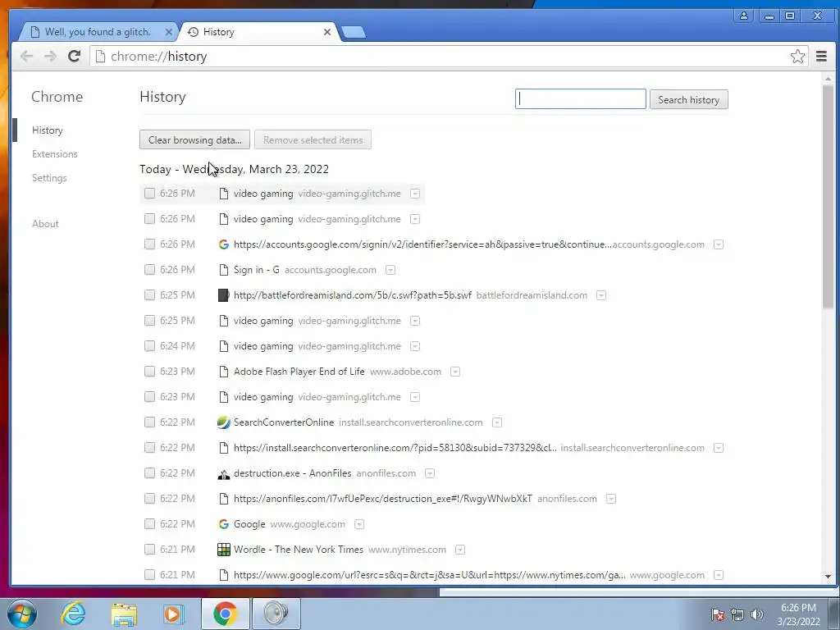Image resolution: width=840 pixels, height=630 pixels.
Task: Tick the checkbox for the anonfiles.com destruction_exe URL entry
Action: tap(149, 498)
